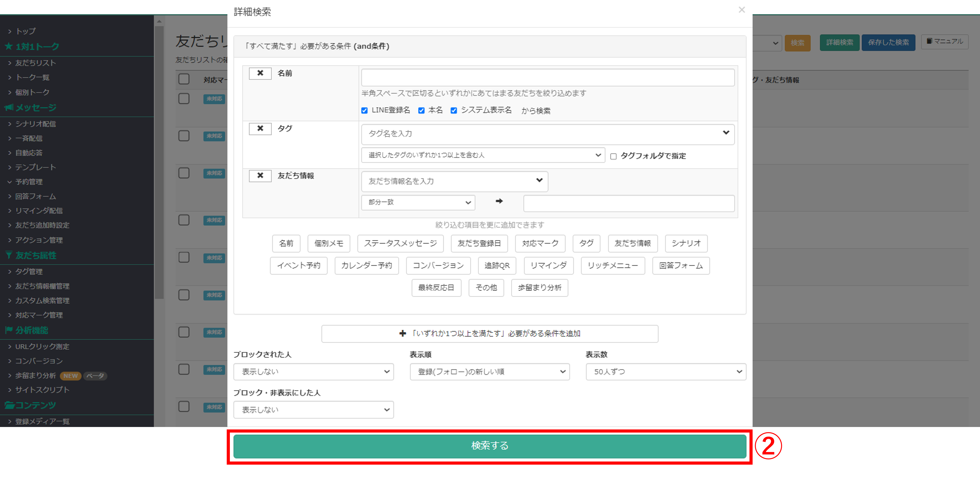
Task: Add the イベント予約 filter item
Action: (x=298, y=266)
